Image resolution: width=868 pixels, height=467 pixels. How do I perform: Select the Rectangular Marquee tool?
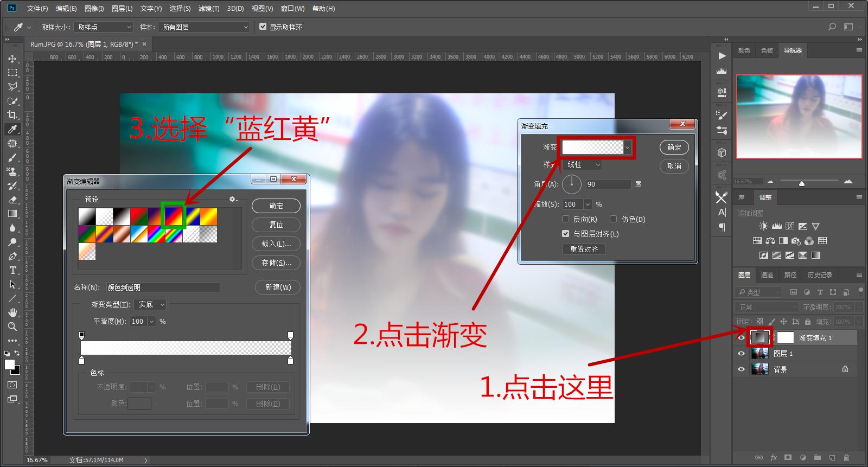click(x=12, y=73)
